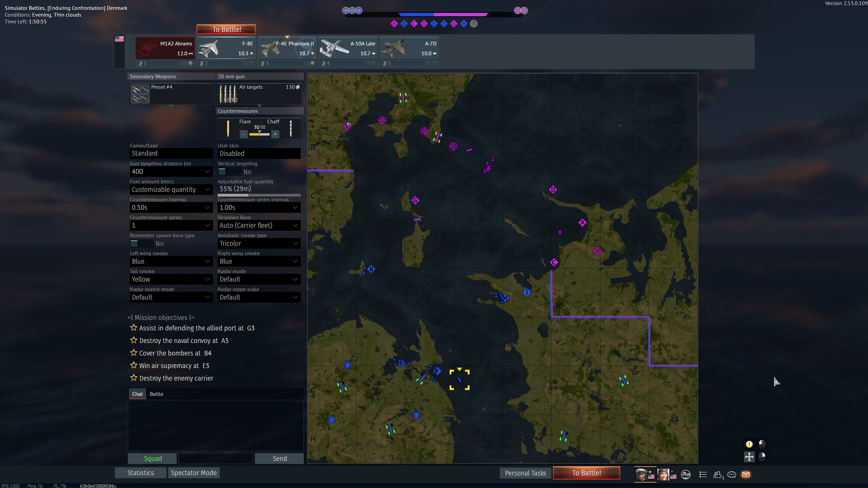This screenshot has width=868, height=488.
Task: Click the blue I airfield marker on map
Action: pyautogui.click(x=527, y=292)
